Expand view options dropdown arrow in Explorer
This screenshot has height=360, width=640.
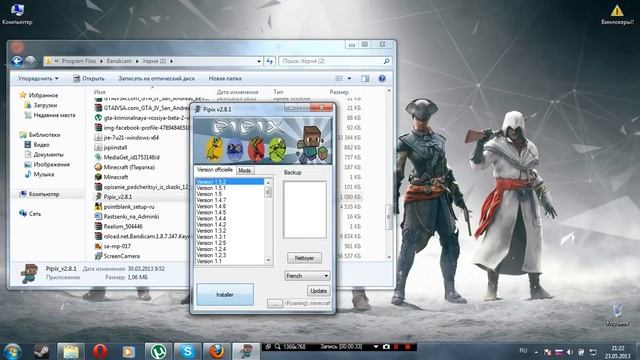pyautogui.click(x=349, y=78)
